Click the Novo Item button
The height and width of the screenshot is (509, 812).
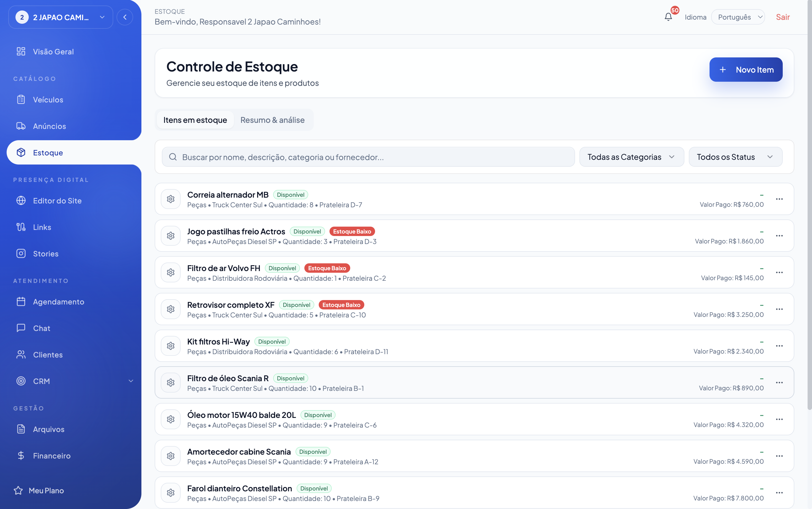pos(746,70)
